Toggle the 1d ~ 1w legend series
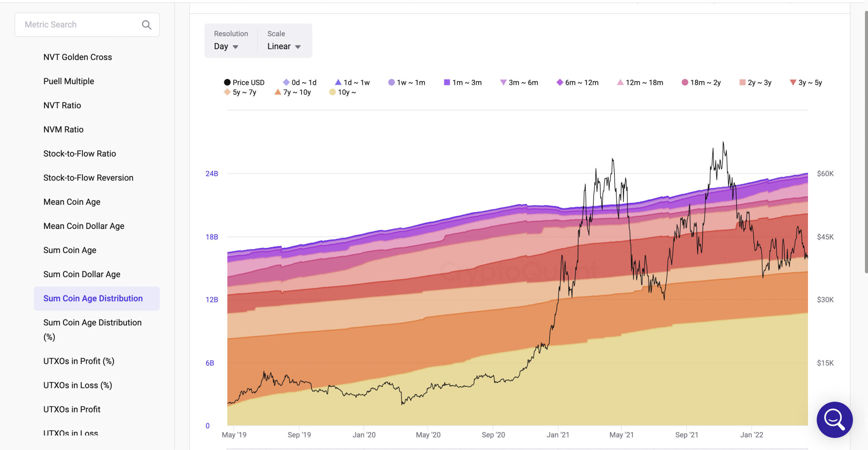Viewport: 868px width, 450px height. [352, 82]
